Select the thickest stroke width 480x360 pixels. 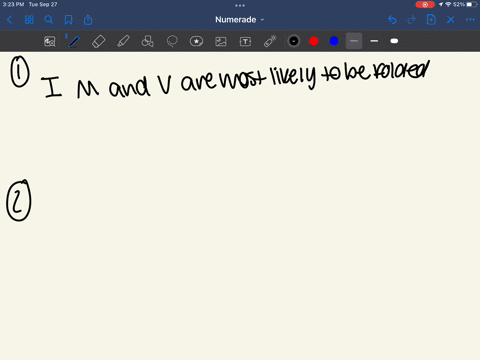394,41
